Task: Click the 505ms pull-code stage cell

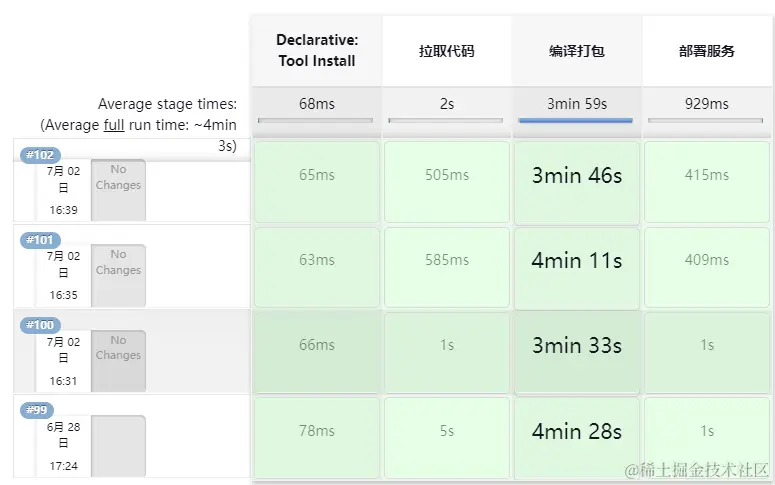Action: point(446,175)
